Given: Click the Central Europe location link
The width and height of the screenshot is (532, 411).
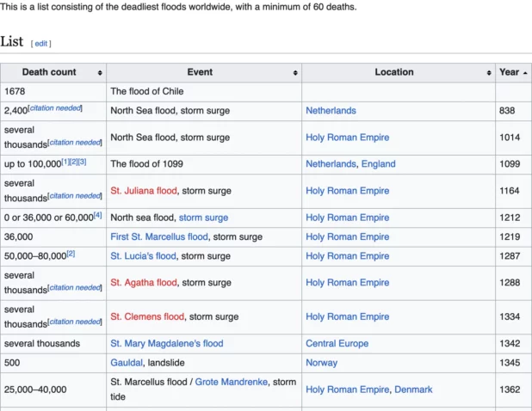Looking at the screenshot, I should (339, 344).
